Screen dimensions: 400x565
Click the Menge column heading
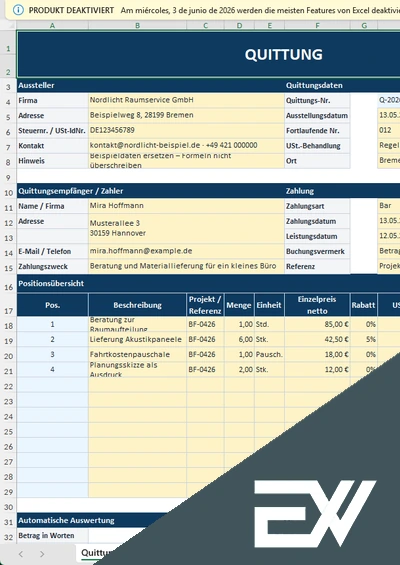(239, 305)
